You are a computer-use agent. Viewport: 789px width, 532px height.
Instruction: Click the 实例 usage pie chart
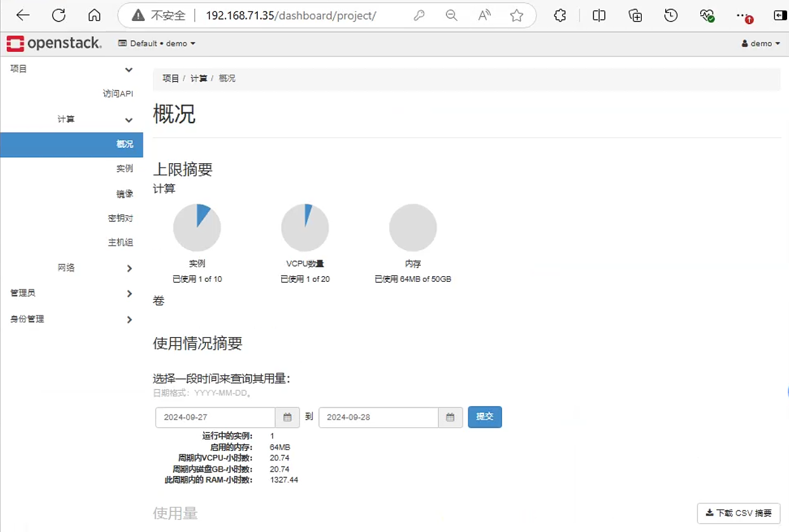point(197,227)
